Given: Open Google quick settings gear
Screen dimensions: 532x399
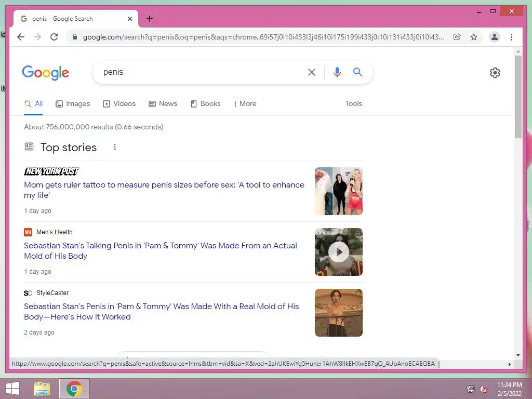Looking at the screenshot, I should point(495,73).
